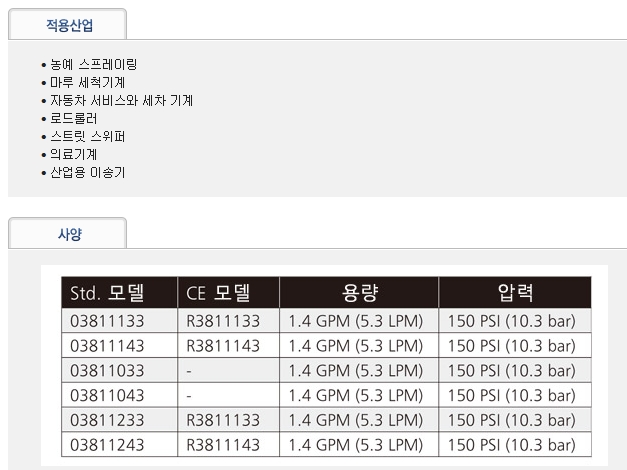Select the 03811033 model row
Image resolution: width=627 pixels, height=470 pixels.
click(x=108, y=371)
